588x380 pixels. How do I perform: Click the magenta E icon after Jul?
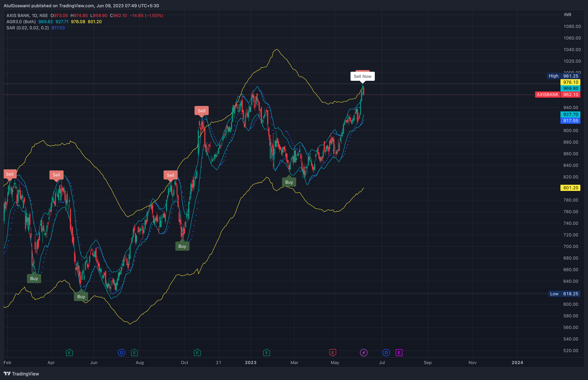(399, 353)
